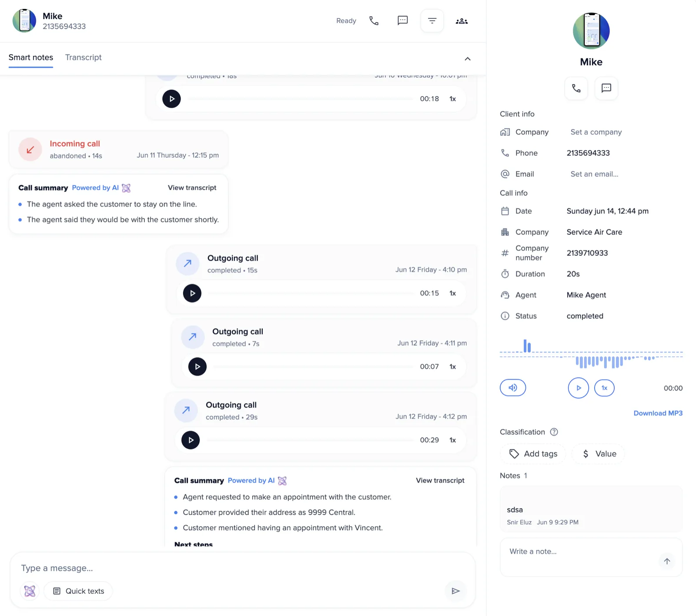Click the outgoing arrow icon for 4:11 pm call
The height and width of the screenshot is (616, 696).
(x=193, y=337)
